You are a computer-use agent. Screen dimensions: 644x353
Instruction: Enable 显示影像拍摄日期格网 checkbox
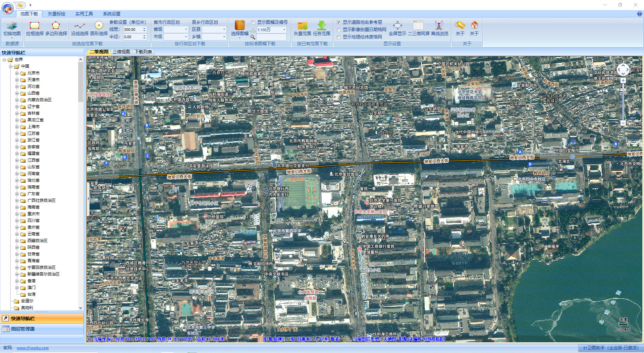coord(339,30)
